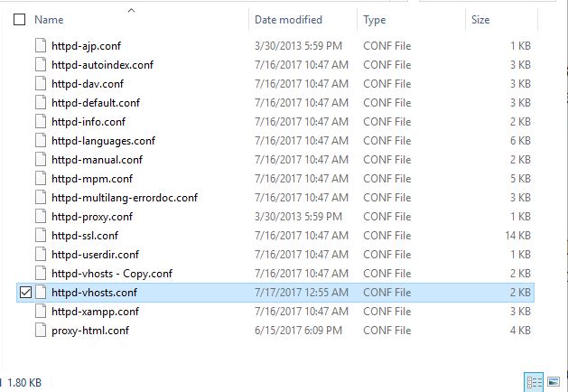Select httpd-autoindex.conf in the list

point(103,65)
